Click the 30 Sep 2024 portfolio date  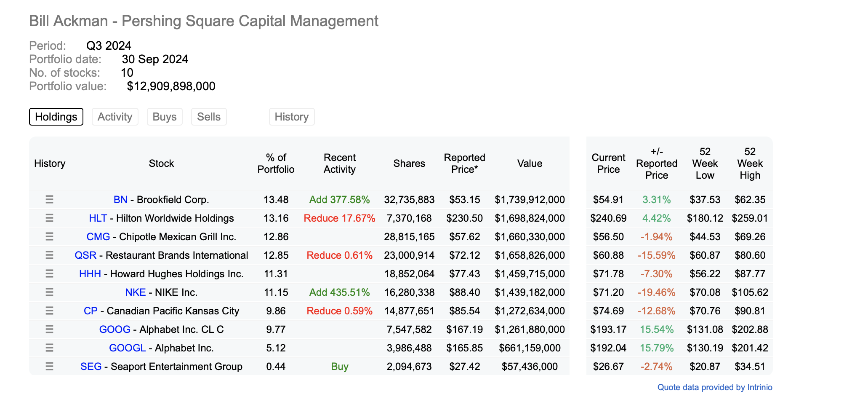[155, 59]
